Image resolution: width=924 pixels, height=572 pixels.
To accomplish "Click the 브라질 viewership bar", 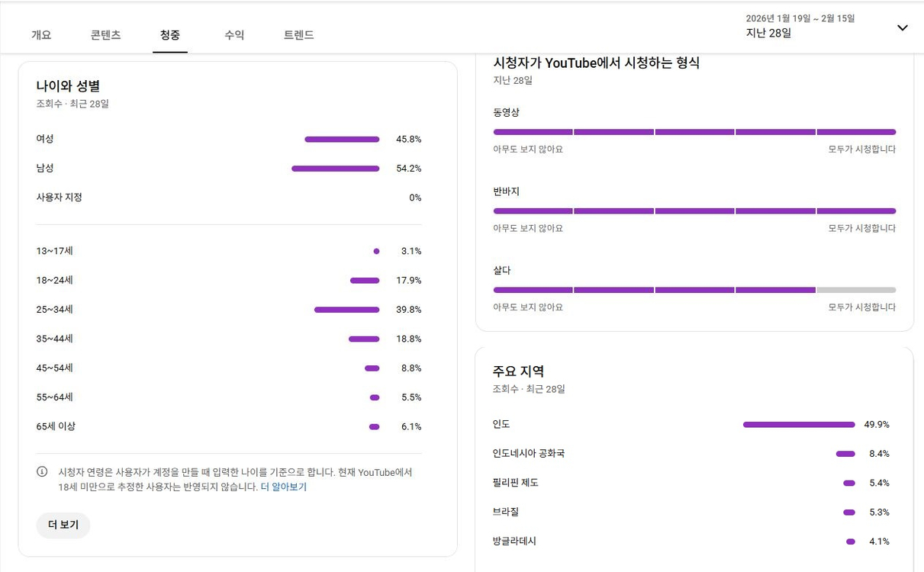I will pos(847,513).
